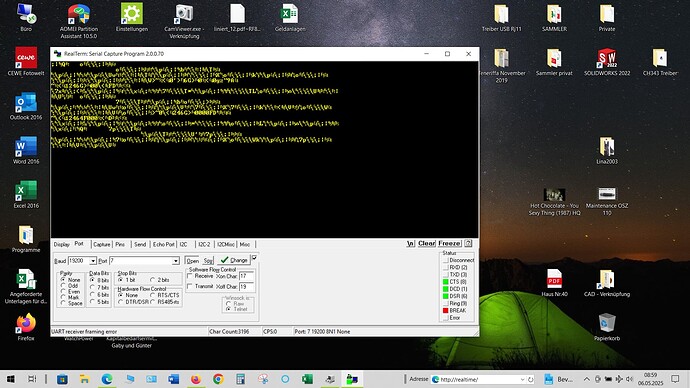
Task: Select the Firefox desktop shortcut
Action: 26,323
